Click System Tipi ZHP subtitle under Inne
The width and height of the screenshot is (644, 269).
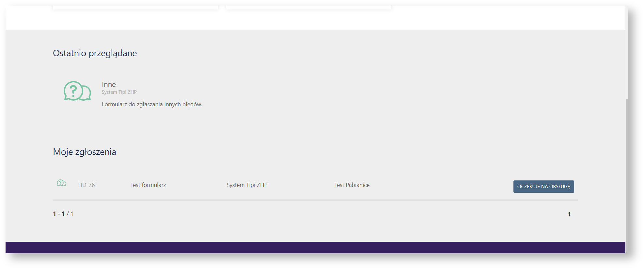point(119,92)
